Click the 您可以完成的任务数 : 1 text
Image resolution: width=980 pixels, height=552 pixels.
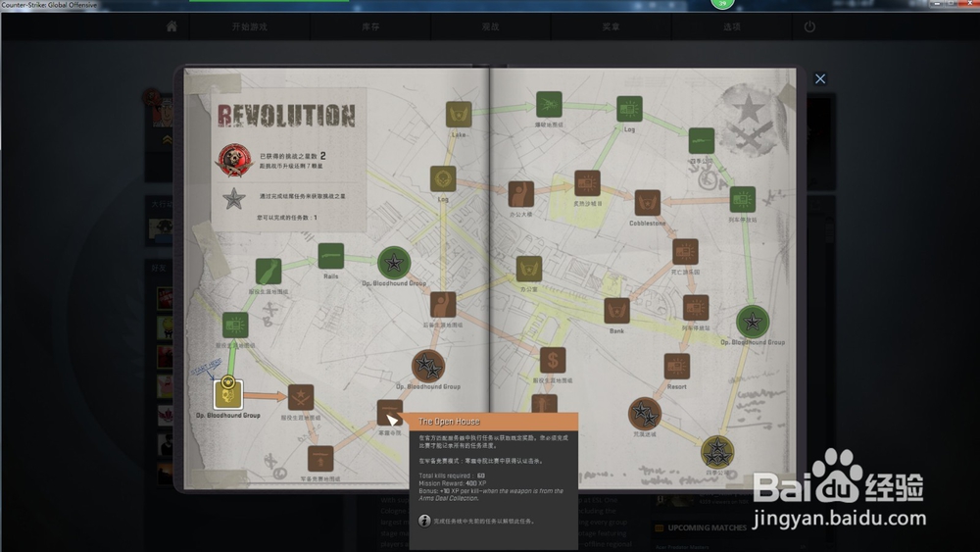287,218
